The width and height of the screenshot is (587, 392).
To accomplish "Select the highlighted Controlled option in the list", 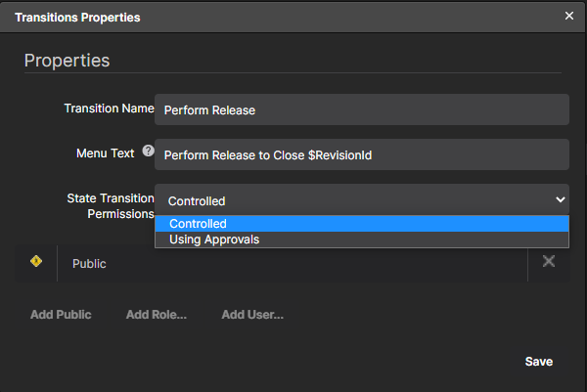I will pos(361,224).
